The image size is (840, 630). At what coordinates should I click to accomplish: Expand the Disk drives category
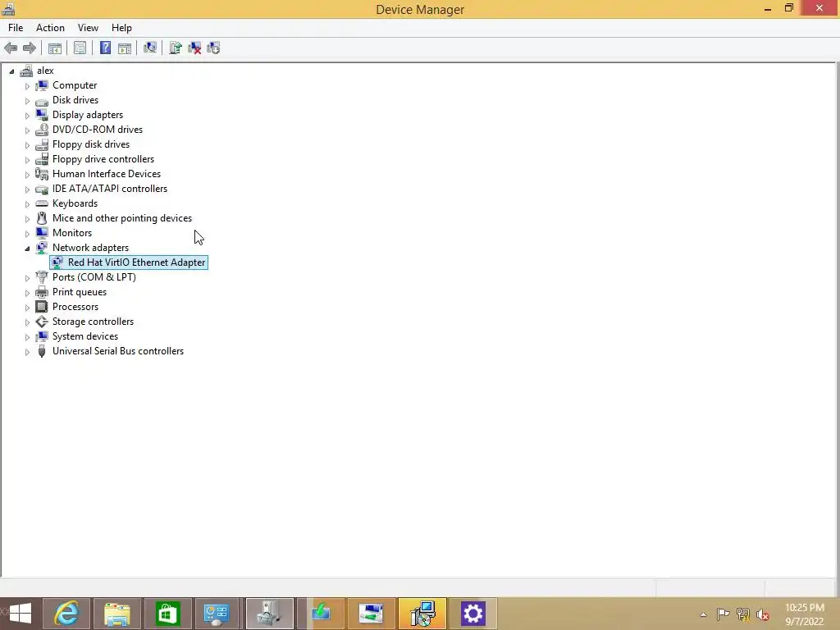27,101
